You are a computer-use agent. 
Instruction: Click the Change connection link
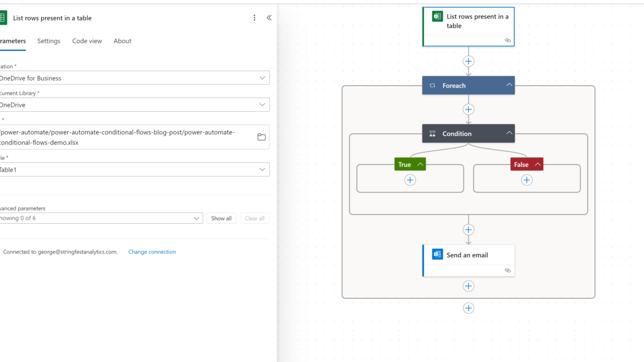point(152,252)
